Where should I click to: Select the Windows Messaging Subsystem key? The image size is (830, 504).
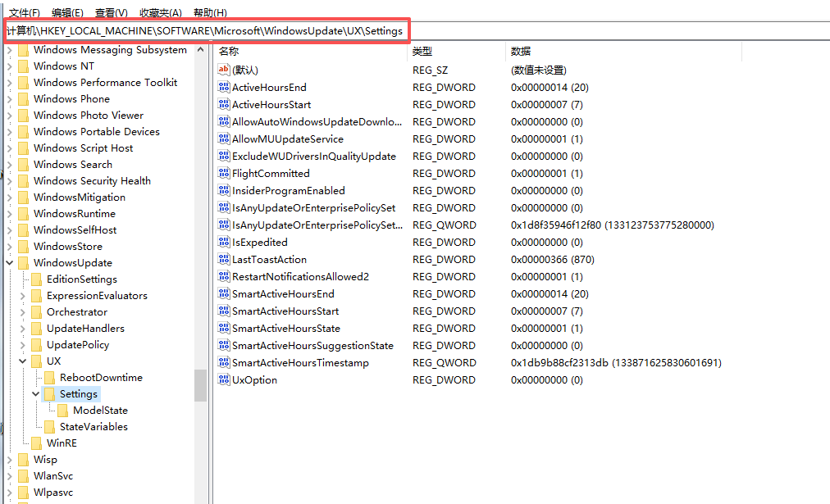coord(110,50)
